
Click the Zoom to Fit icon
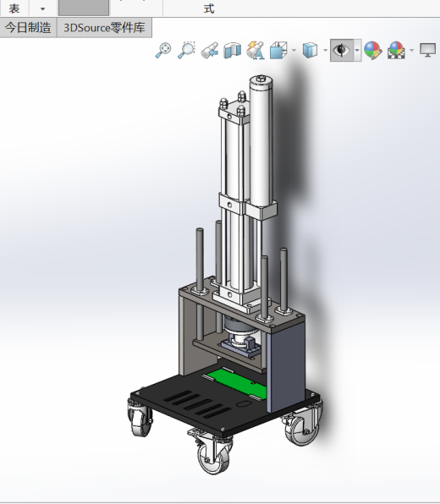pos(163,51)
